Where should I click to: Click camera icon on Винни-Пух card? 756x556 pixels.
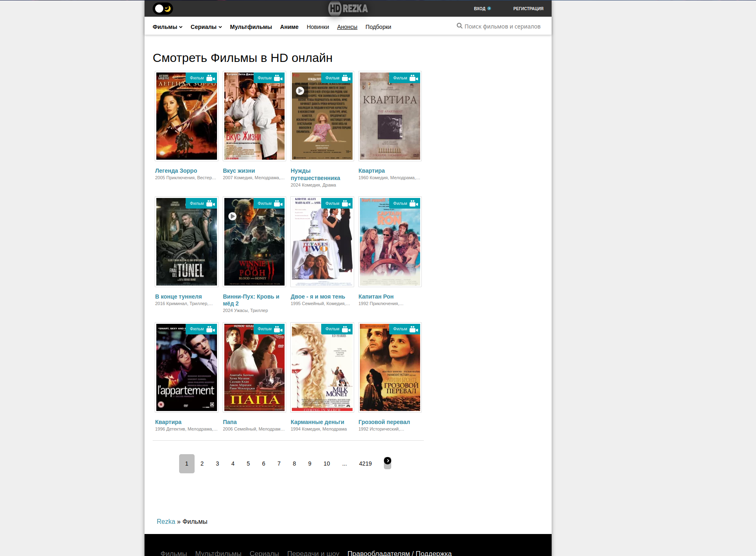click(278, 203)
